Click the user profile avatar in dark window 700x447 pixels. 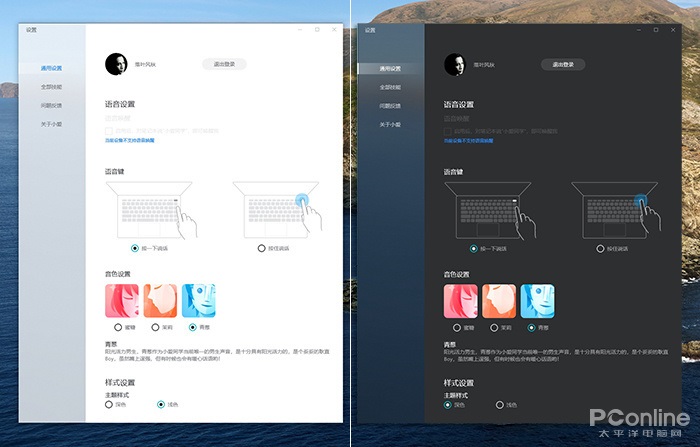point(455,64)
